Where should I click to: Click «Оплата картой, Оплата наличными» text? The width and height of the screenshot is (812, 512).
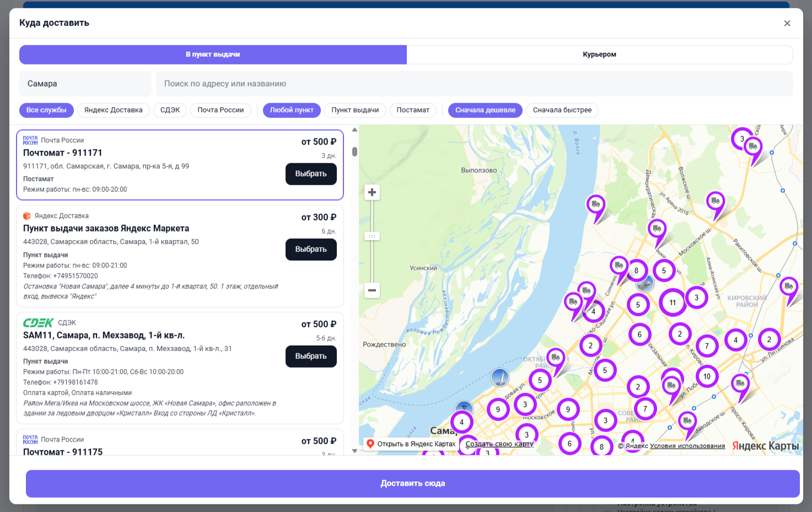click(77, 393)
